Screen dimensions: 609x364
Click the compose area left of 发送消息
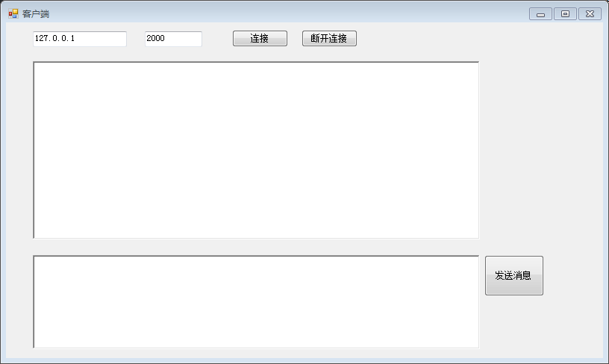pos(256,302)
